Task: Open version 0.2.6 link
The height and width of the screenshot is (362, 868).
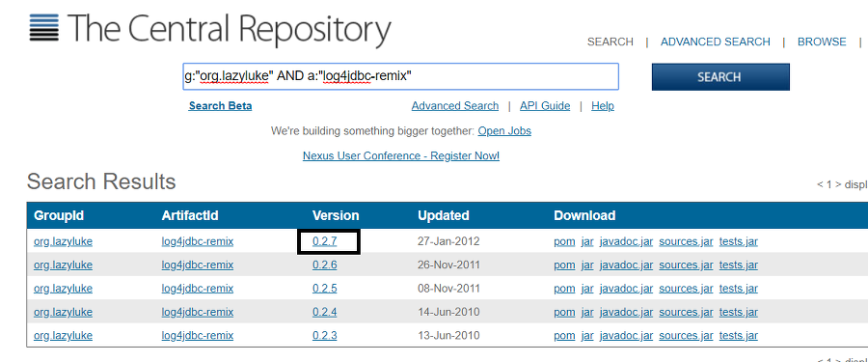Action: [x=324, y=265]
